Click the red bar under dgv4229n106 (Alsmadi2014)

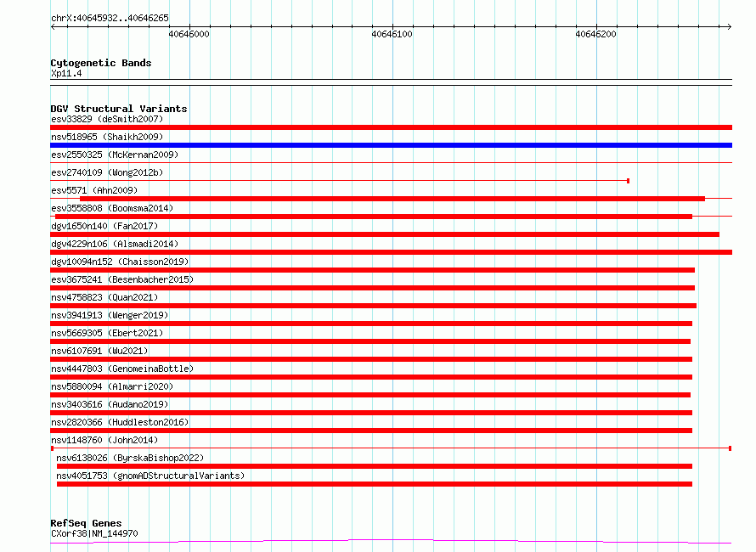391,252
